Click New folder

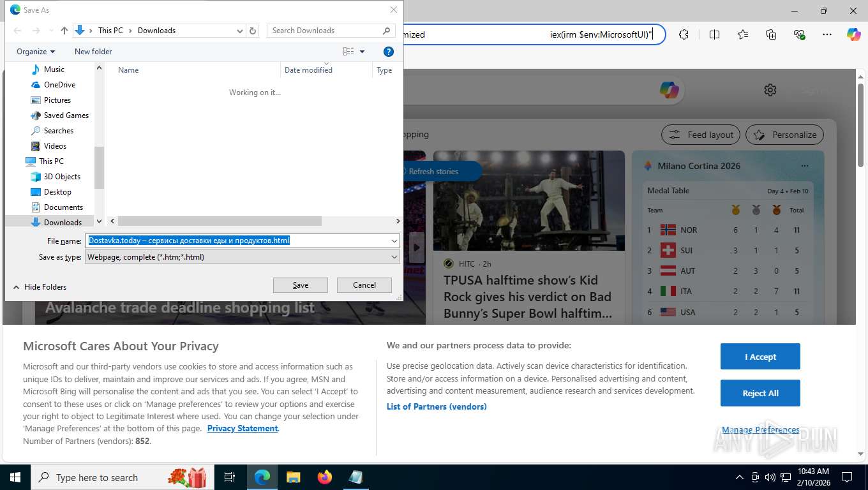coord(93,52)
